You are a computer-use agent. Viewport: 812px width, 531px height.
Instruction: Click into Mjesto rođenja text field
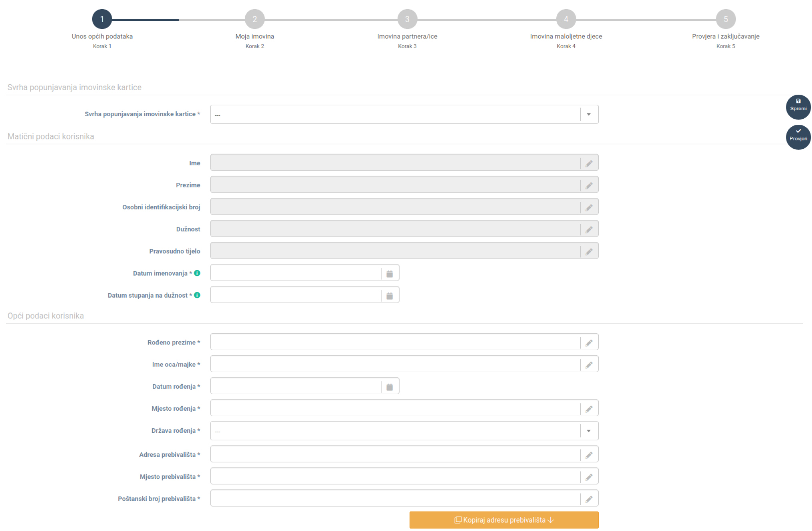point(395,408)
